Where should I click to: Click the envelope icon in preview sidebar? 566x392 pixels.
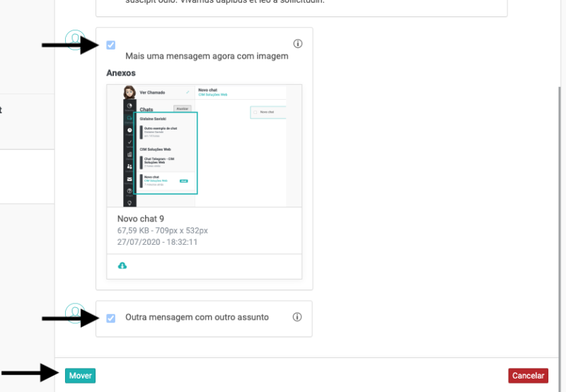click(129, 179)
